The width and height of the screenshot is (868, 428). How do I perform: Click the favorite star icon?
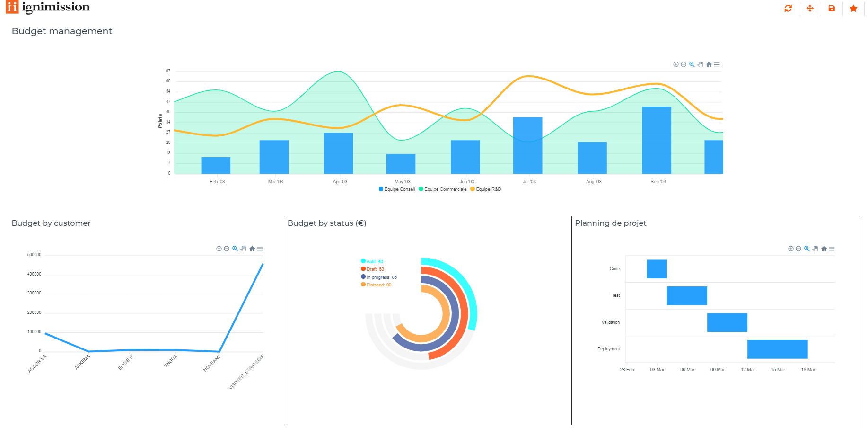coord(853,8)
